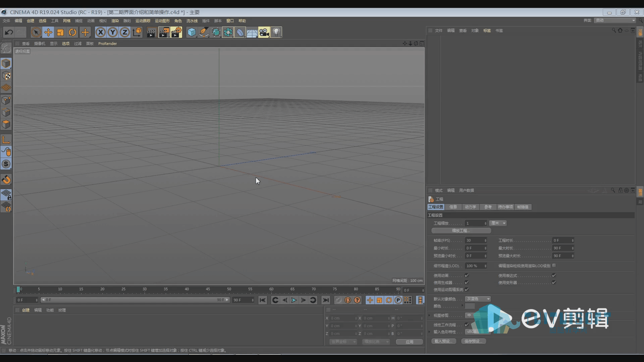Open the 界面 layout dropdown 启动

pos(615,20)
